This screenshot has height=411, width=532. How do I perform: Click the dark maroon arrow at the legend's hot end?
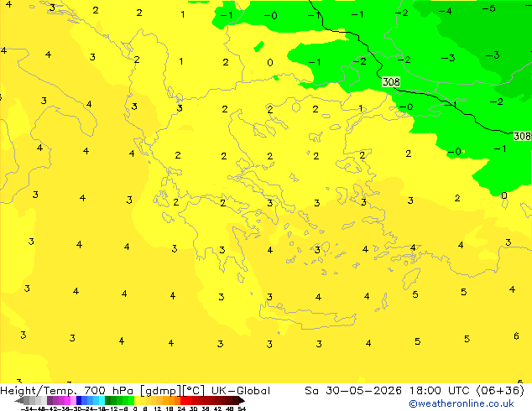[242, 401]
